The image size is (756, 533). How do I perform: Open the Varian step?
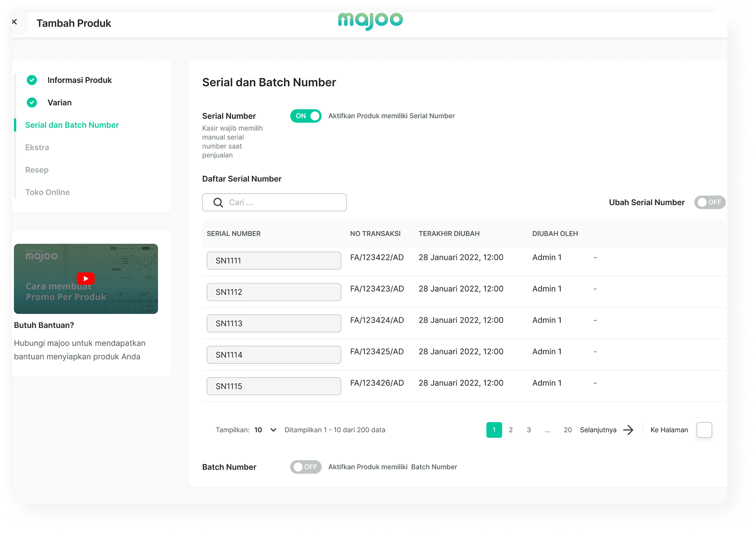pos(59,103)
